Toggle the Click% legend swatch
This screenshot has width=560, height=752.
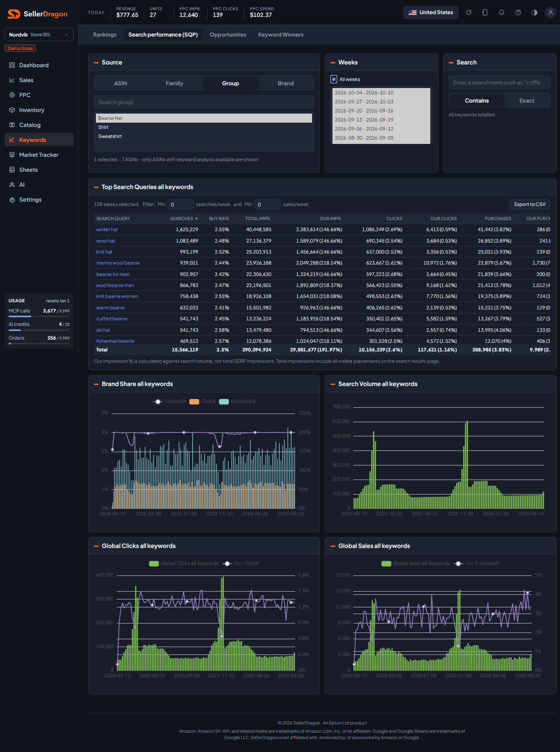click(x=194, y=401)
